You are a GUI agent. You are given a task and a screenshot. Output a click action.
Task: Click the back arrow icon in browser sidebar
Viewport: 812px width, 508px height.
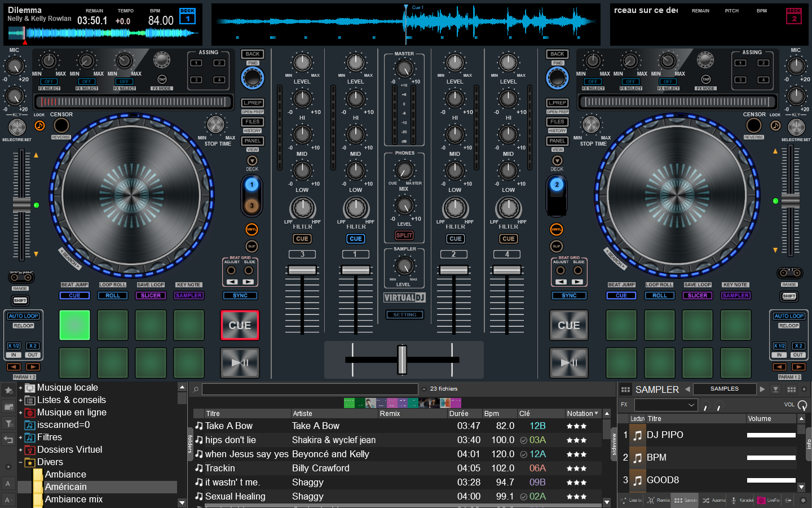pos(8,439)
